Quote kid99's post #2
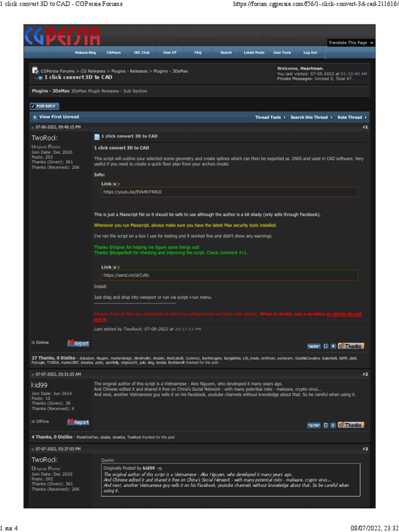The image size is (399, 532). tap(313, 425)
